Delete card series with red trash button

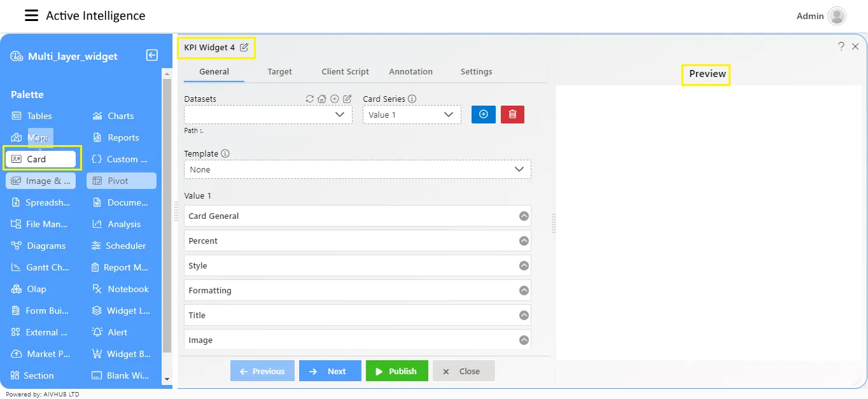(x=512, y=115)
